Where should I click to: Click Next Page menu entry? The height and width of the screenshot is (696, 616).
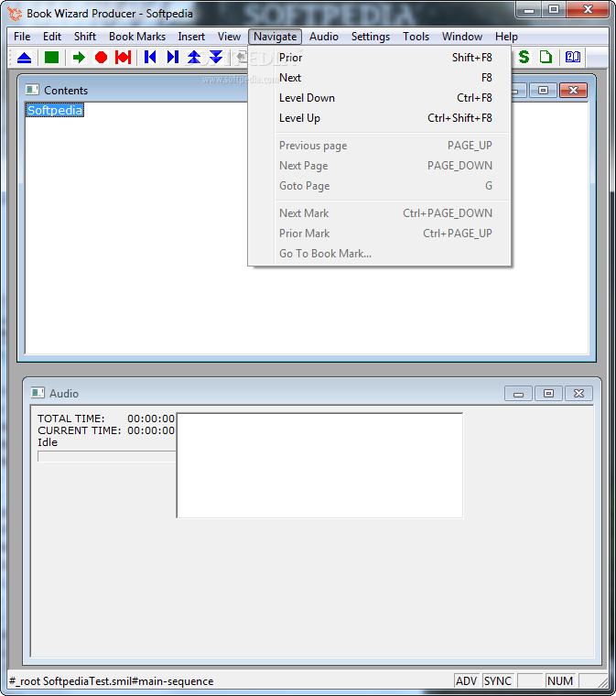(379, 166)
